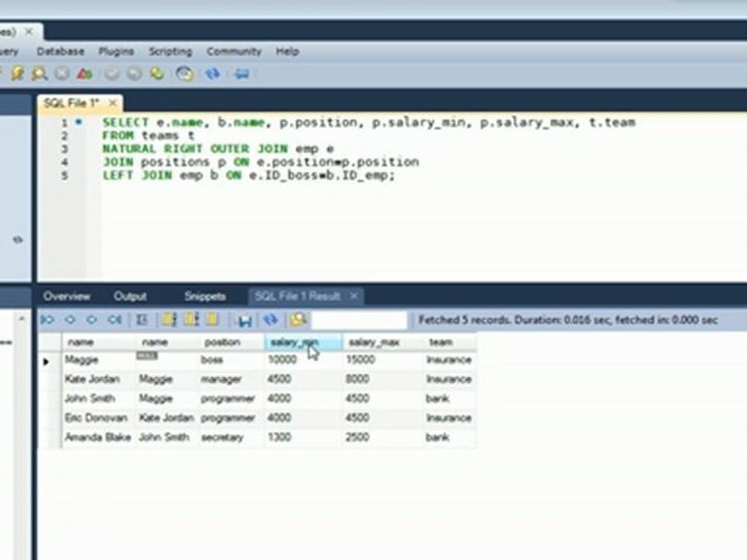Select the Kate Jordan cell in first column

tap(99, 380)
